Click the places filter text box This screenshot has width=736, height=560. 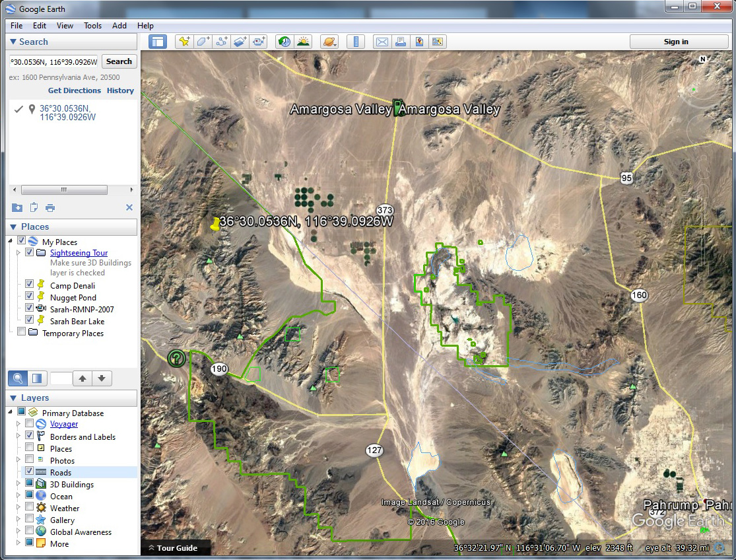(61, 378)
